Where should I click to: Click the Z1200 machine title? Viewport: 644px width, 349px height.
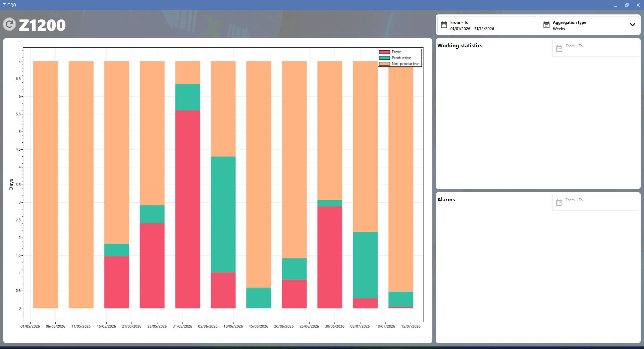[42, 25]
